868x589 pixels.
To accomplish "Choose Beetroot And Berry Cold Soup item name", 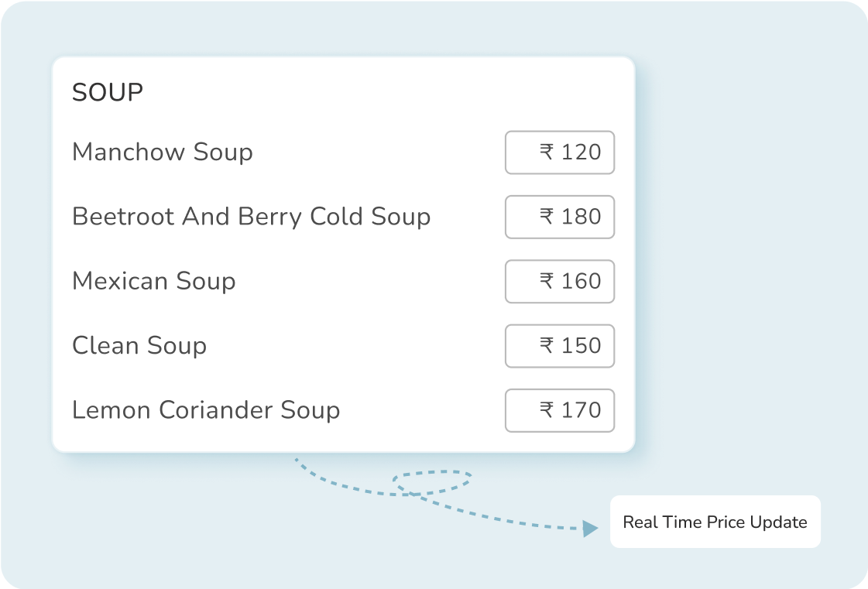I will [251, 217].
